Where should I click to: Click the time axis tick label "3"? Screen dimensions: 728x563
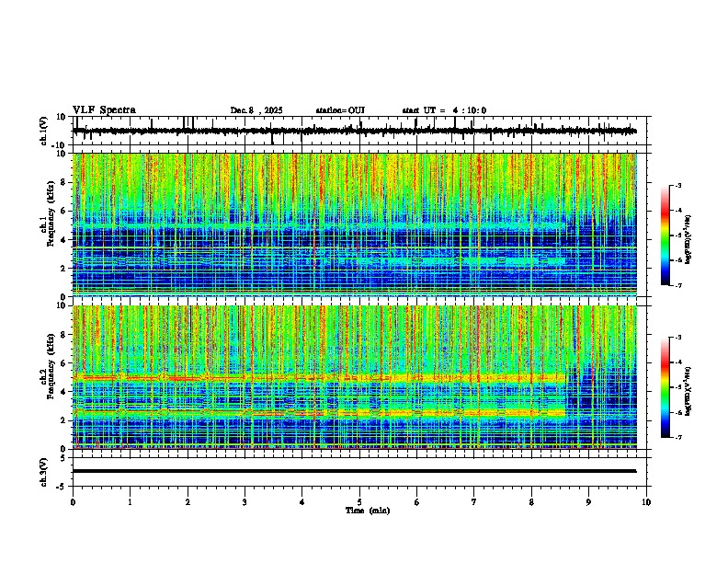[245, 502]
